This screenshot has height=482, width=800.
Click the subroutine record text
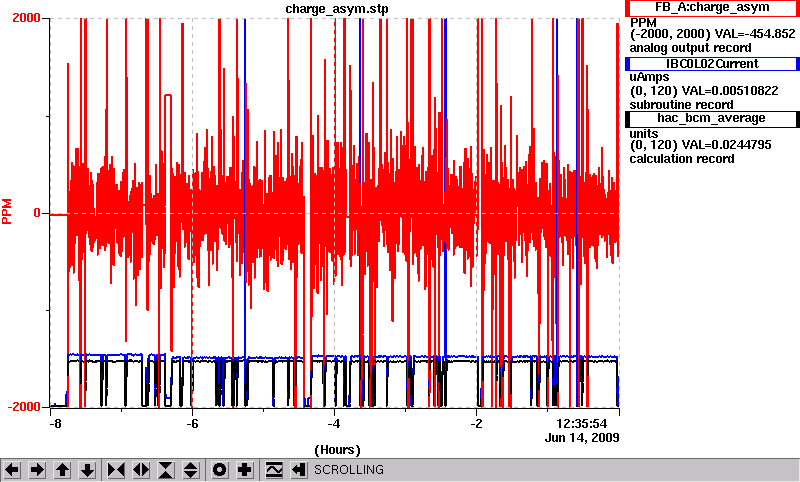coord(682,105)
